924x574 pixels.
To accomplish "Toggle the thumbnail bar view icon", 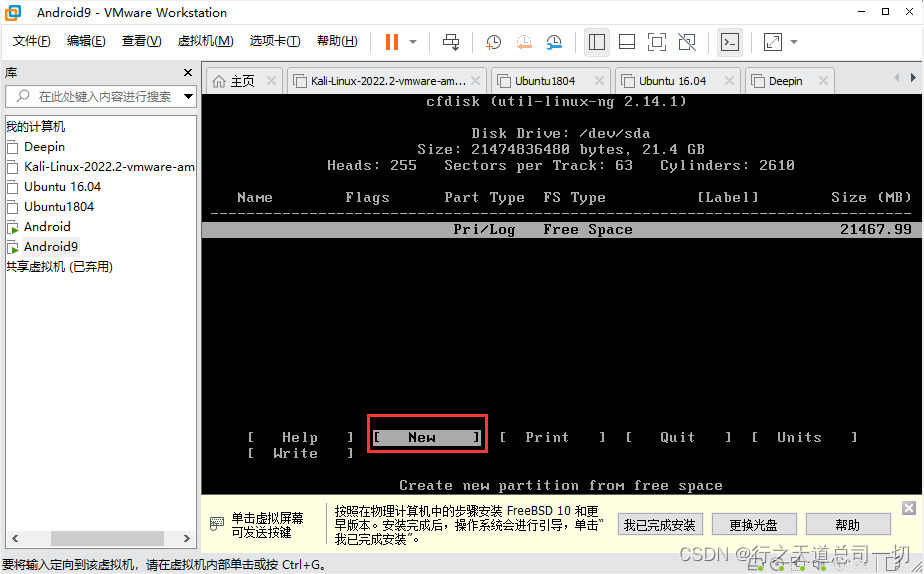I will 627,42.
